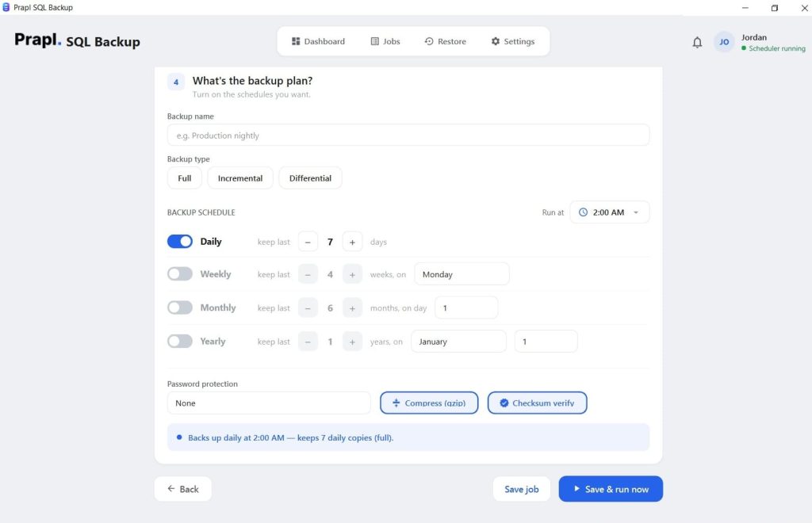Screen dimensions: 812x523
Task: Switch to the Dashboard tab
Action: click(x=318, y=41)
